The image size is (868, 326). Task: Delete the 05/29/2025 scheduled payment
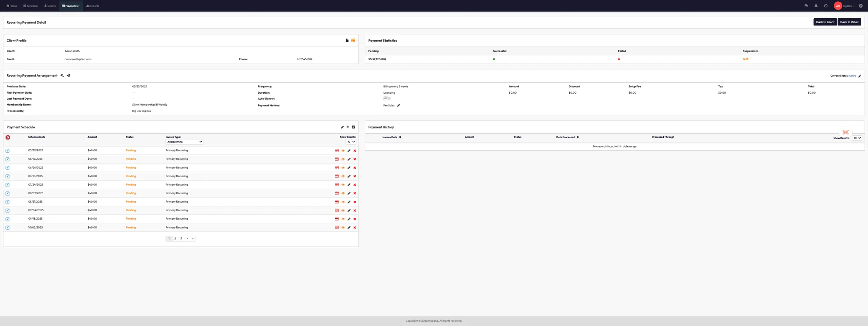tap(355, 150)
